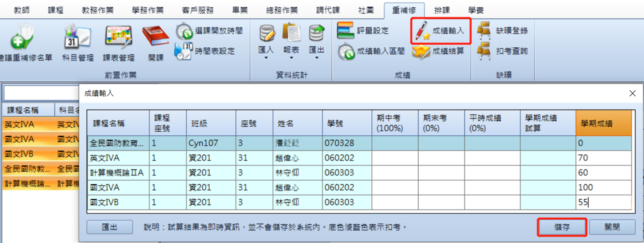Screen dimensions: 644x243
Task: Switch to the 教師 ribbon tab
Action: click(x=22, y=10)
